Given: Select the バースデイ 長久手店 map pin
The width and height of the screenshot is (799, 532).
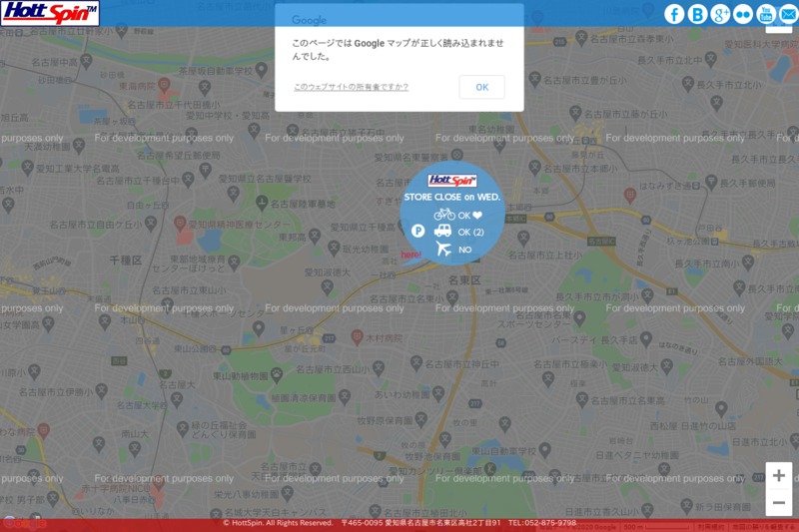Looking at the screenshot, I should click(x=645, y=338).
